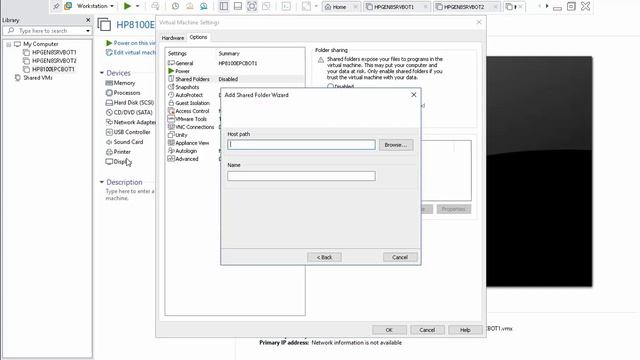Image resolution: width=640 pixels, height=360 pixels.
Task: Open the Snapshot Manager icon
Action: [204, 6]
